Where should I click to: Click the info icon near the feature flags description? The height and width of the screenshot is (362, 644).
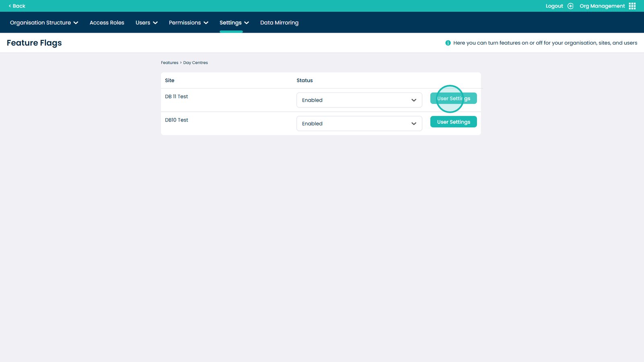coord(447,43)
